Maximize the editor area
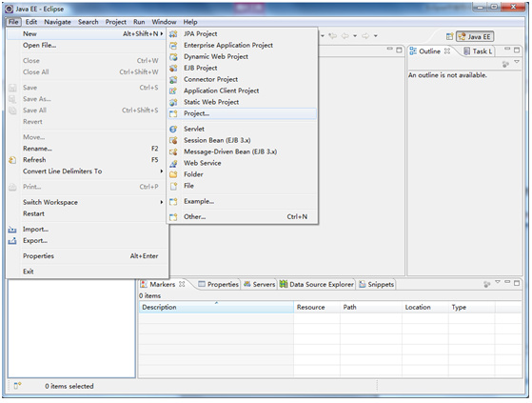 pos(399,50)
